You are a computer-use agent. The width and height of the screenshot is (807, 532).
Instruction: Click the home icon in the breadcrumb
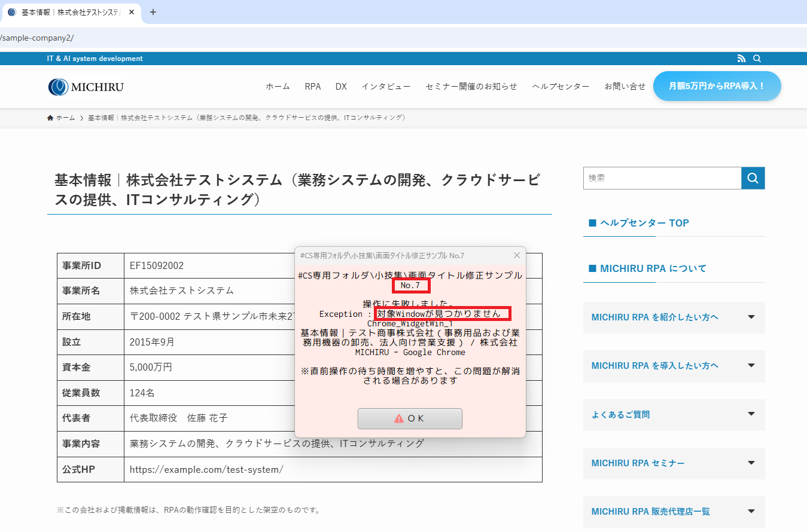pos(50,118)
